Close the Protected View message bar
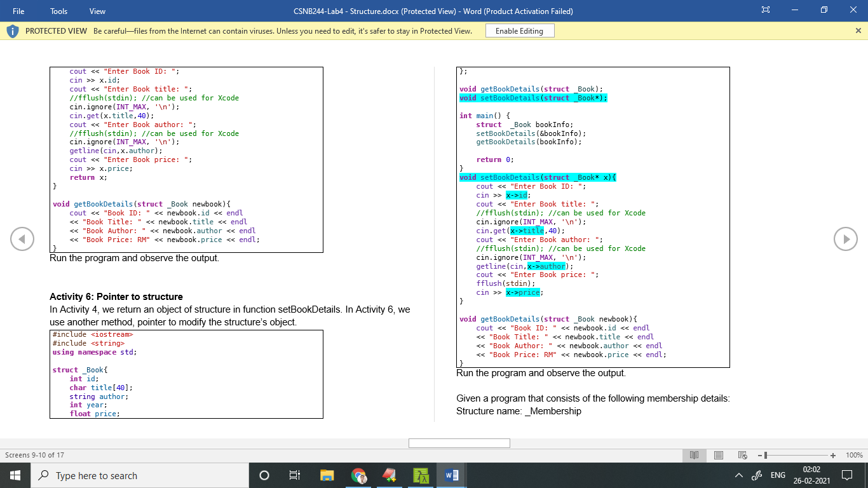The width and height of the screenshot is (868, 488). point(858,30)
